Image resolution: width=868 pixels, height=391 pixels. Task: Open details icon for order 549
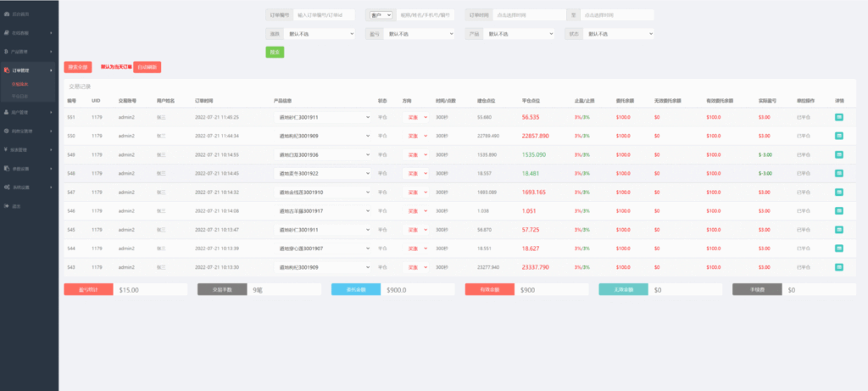click(838, 154)
